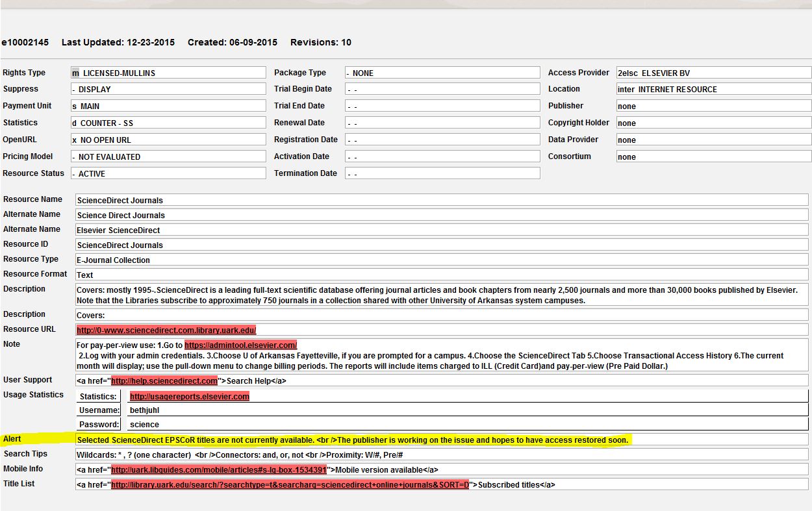Open the uark.libguides.com mobile articles link

click(x=219, y=469)
